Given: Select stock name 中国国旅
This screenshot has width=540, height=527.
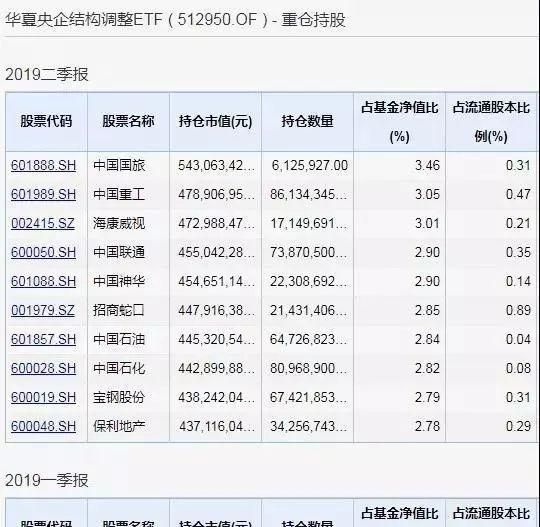Looking at the screenshot, I should (119, 166).
